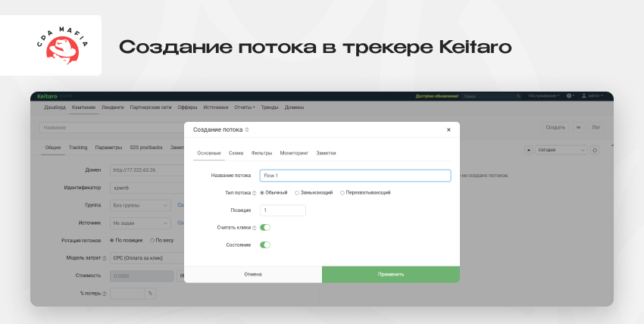
Task: Switch to the Фильтры tab
Action: coord(261,153)
